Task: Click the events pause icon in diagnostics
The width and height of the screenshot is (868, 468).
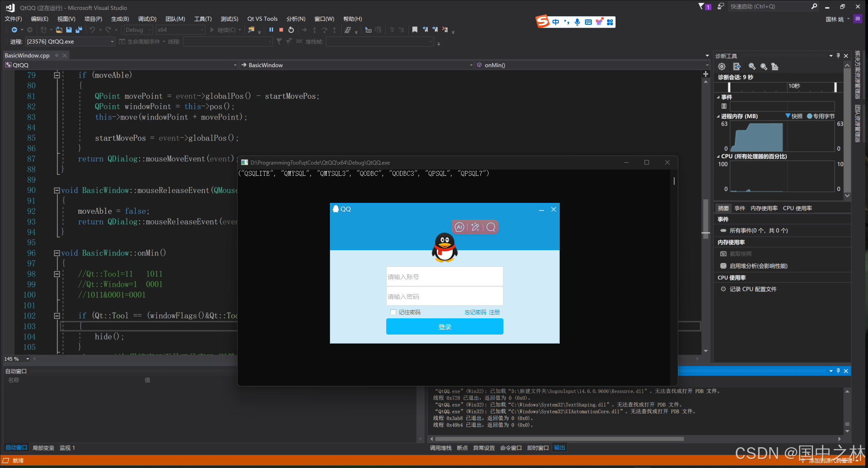Action: pos(724,106)
